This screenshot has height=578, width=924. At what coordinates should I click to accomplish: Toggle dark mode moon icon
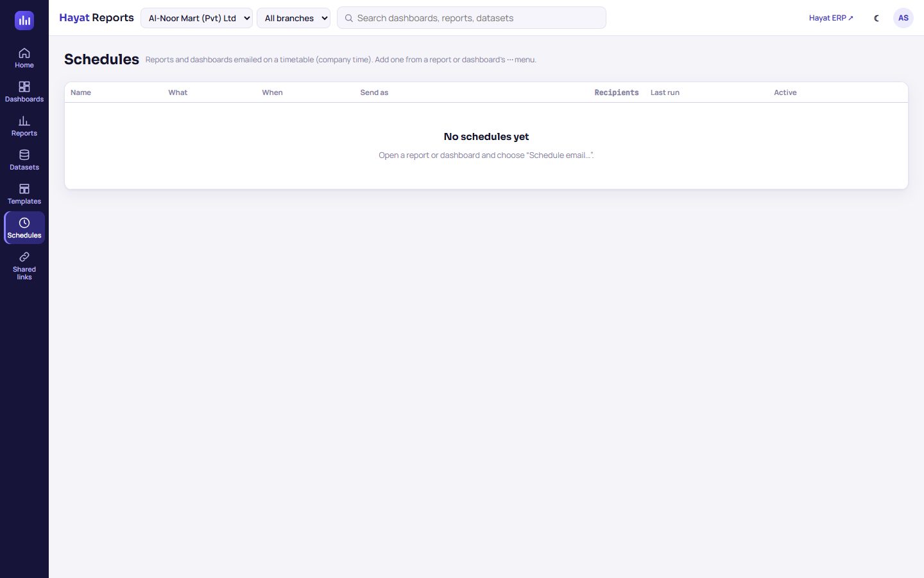(x=877, y=18)
